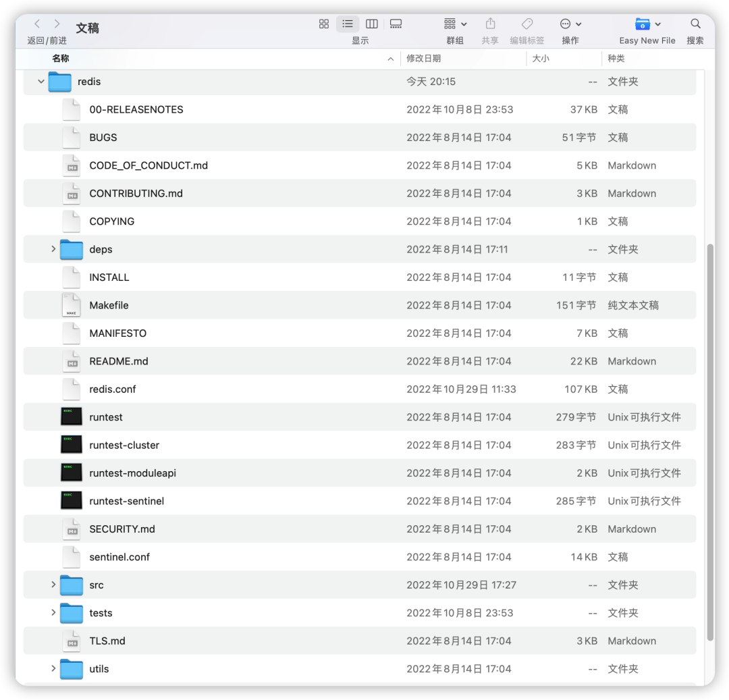
Task: Sort by modification date column
Action: 423,59
